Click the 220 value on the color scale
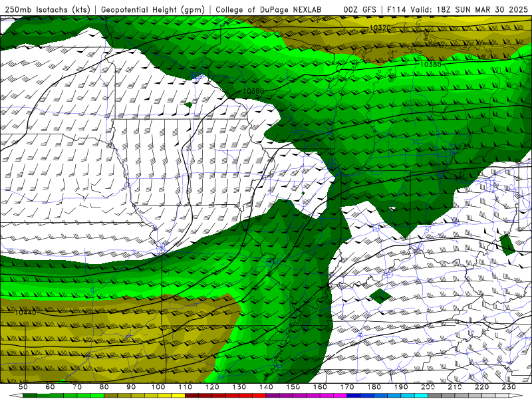This screenshot has width=532, height=399. (x=481, y=387)
